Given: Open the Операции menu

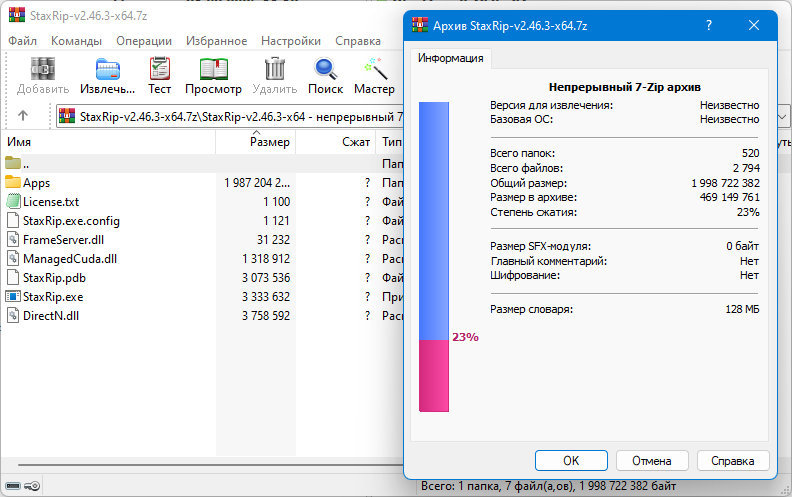Looking at the screenshot, I should click(x=144, y=41).
